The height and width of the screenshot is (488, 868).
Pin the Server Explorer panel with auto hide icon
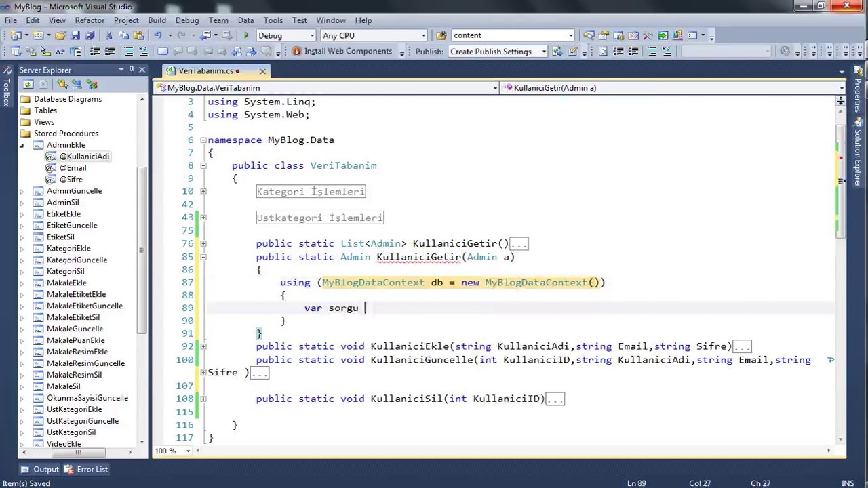132,70
